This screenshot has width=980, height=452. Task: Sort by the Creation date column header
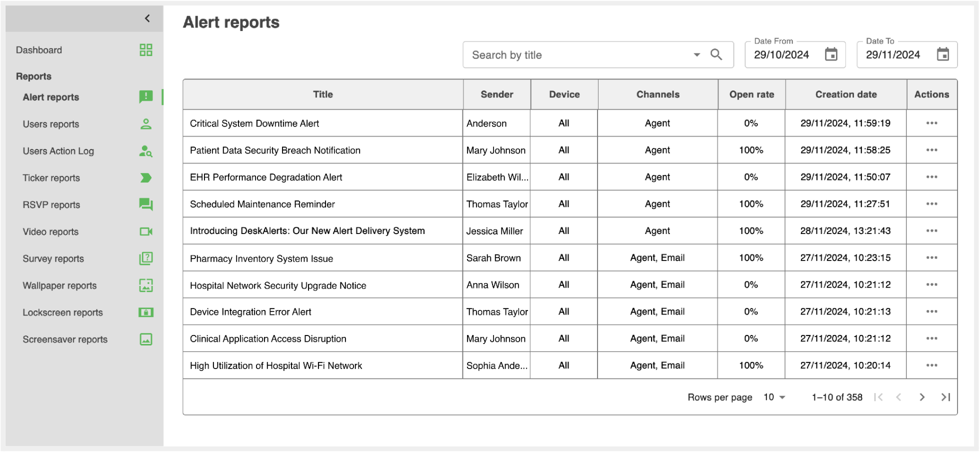coord(845,94)
